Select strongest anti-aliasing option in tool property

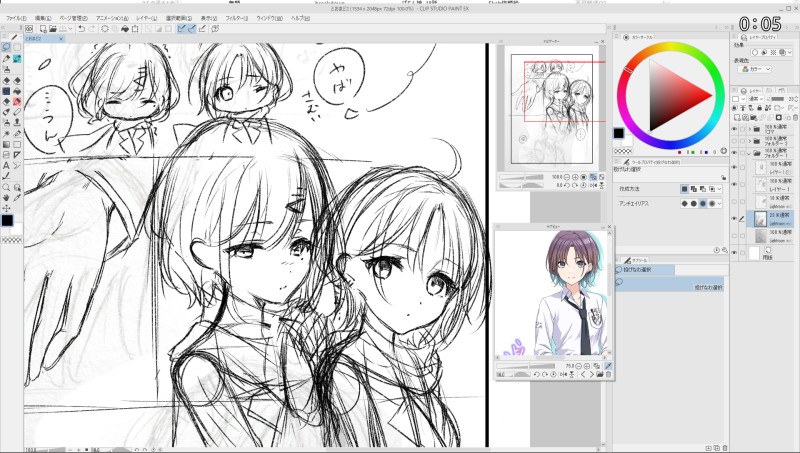click(x=712, y=204)
